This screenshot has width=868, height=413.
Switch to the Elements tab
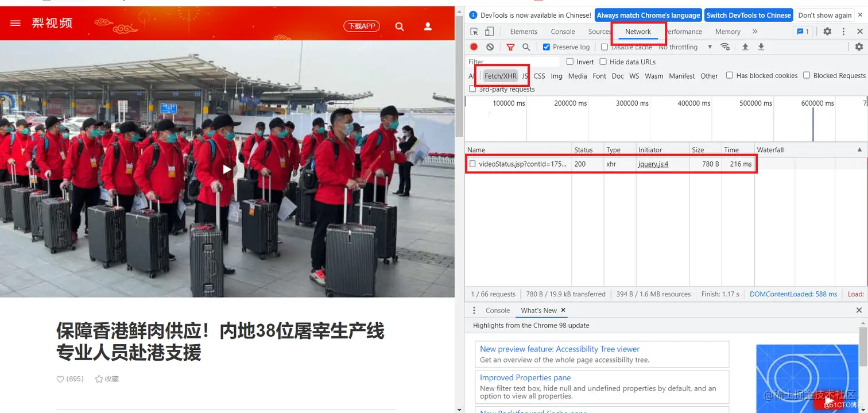[x=524, y=32]
